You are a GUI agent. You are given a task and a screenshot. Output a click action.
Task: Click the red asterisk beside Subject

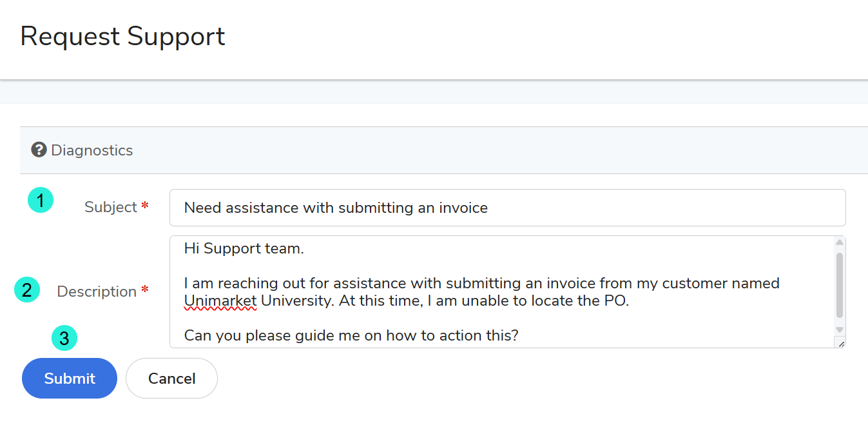click(145, 206)
